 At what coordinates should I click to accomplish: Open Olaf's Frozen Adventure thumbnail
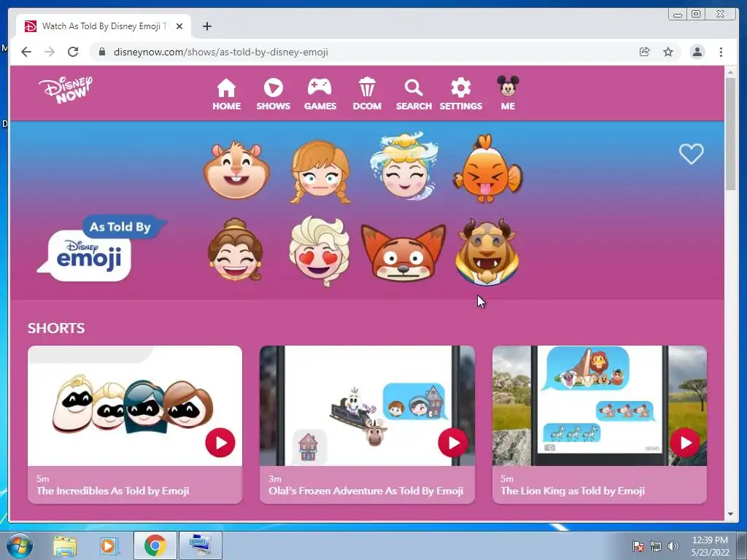pos(367,405)
